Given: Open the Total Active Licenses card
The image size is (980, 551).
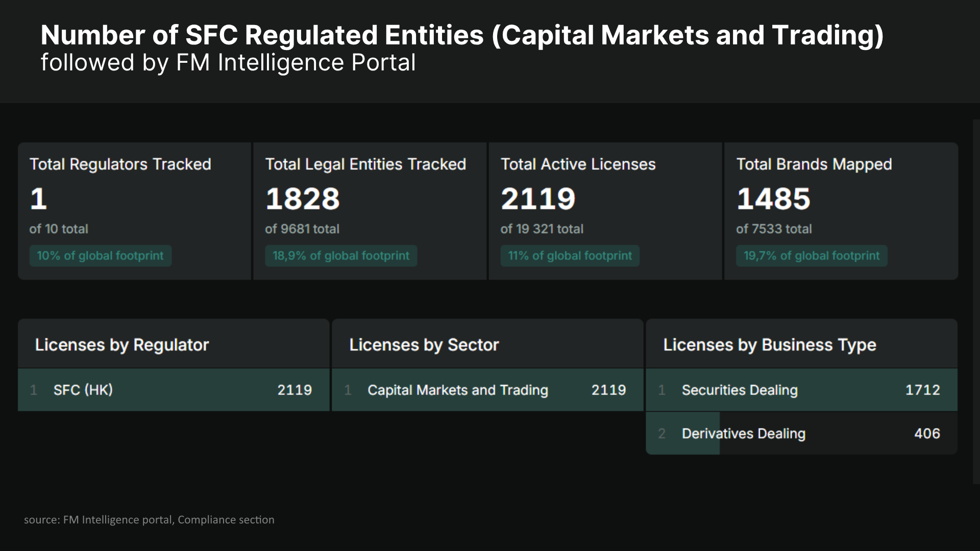Looking at the screenshot, I should 605,211.
